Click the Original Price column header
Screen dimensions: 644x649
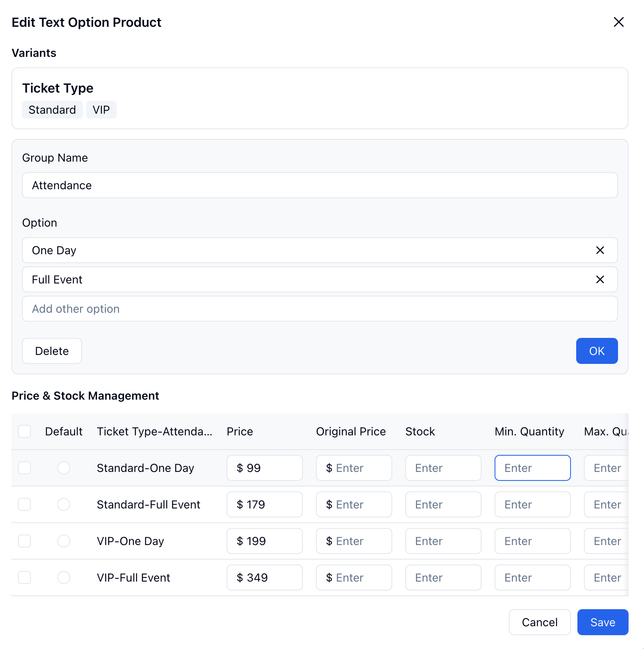tap(351, 431)
